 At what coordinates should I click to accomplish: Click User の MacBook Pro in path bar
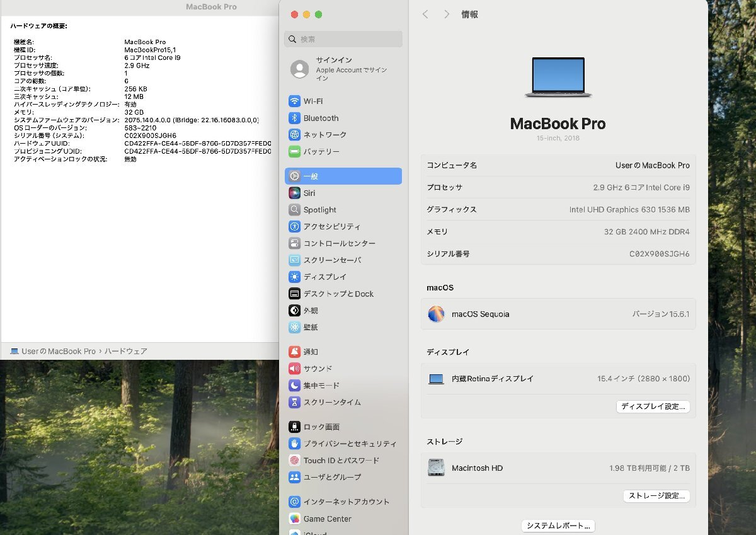click(x=58, y=351)
